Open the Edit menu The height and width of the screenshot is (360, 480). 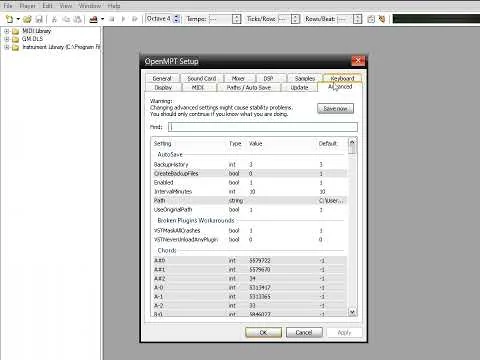pyautogui.click(x=47, y=6)
